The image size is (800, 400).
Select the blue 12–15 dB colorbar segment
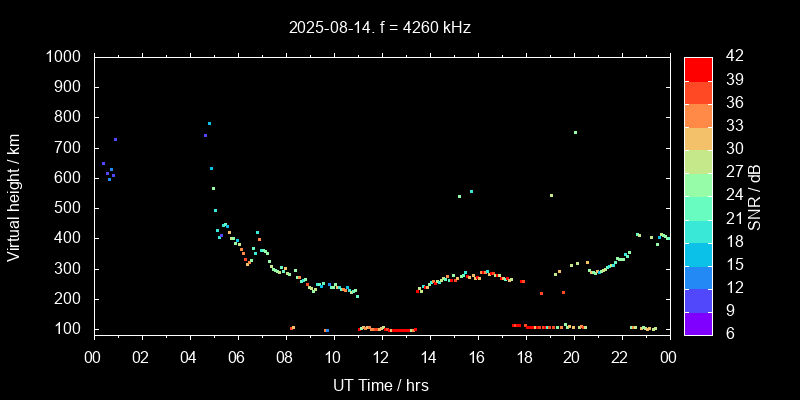pyautogui.click(x=698, y=276)
